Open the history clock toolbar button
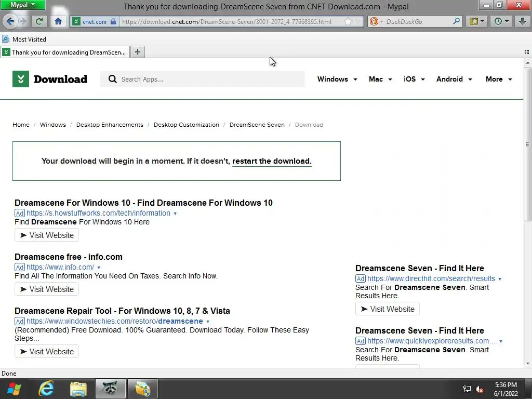Image resolution: width=532 pixels, height=399 pixels. click(x=501, y=22)
